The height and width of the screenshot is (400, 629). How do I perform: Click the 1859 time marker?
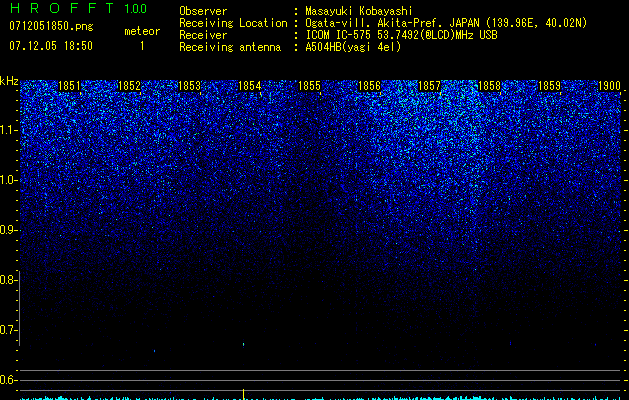549,86
